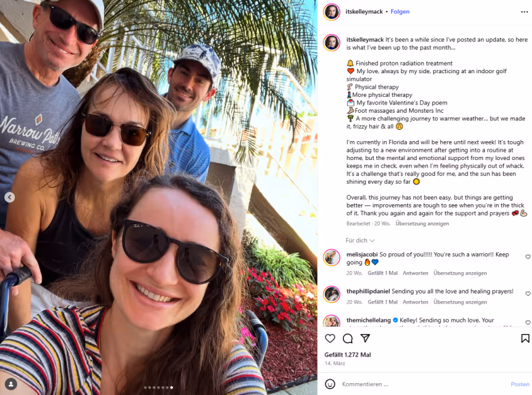Like the post with the heart icon

330,338
